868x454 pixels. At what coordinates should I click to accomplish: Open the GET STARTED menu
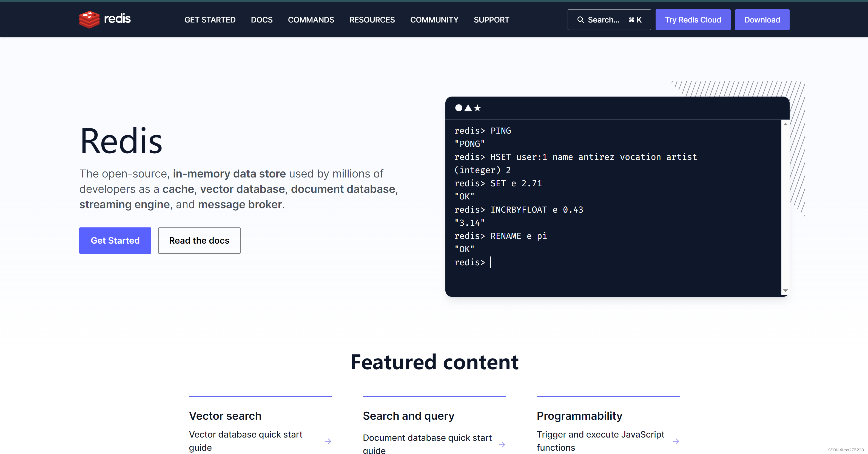tap(210, 20)
